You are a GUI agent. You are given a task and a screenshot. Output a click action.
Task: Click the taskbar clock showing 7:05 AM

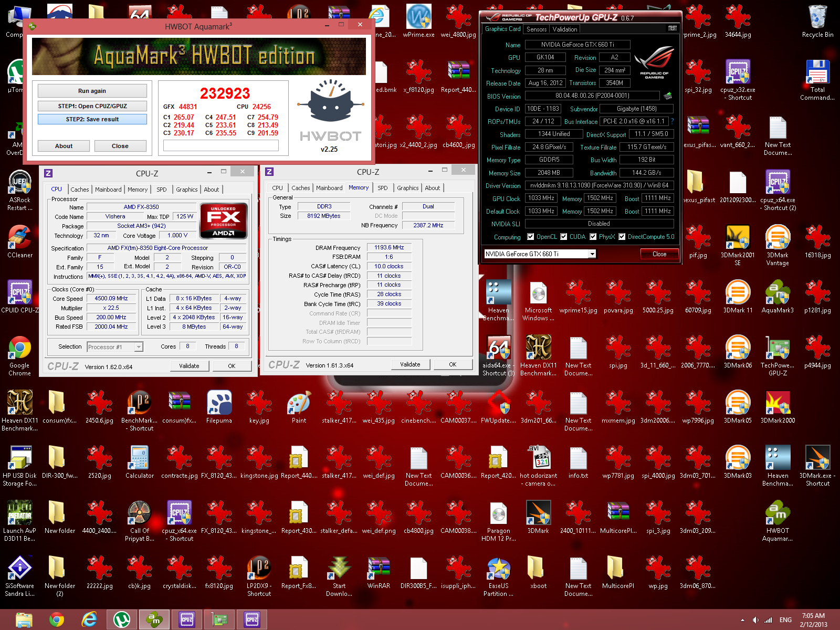coord(813,620)
